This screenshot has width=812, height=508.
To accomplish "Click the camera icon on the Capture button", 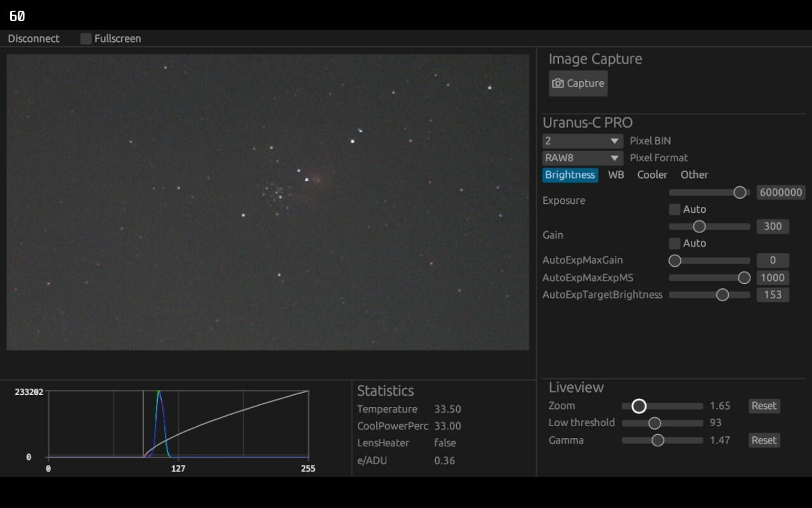I will point(558,83).
